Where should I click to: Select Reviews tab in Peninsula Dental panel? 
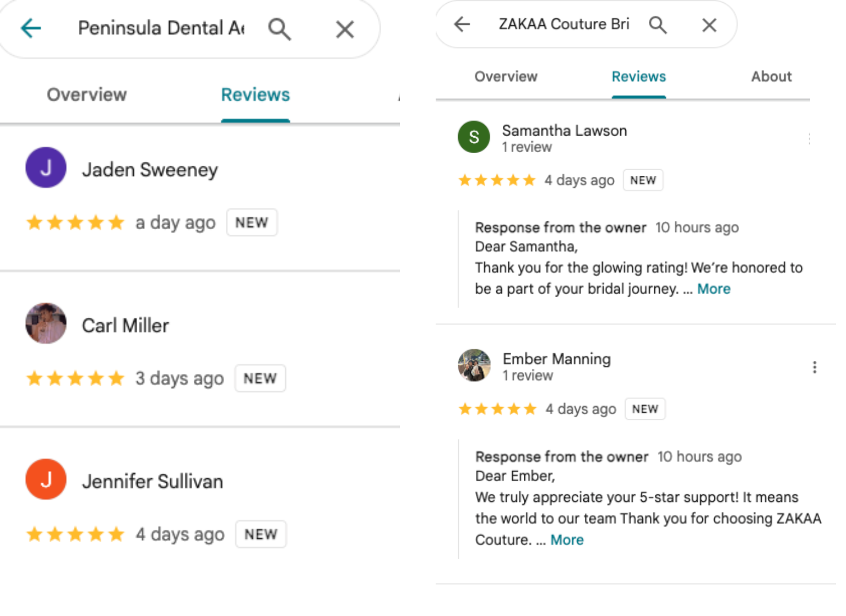tap(255, 95)
